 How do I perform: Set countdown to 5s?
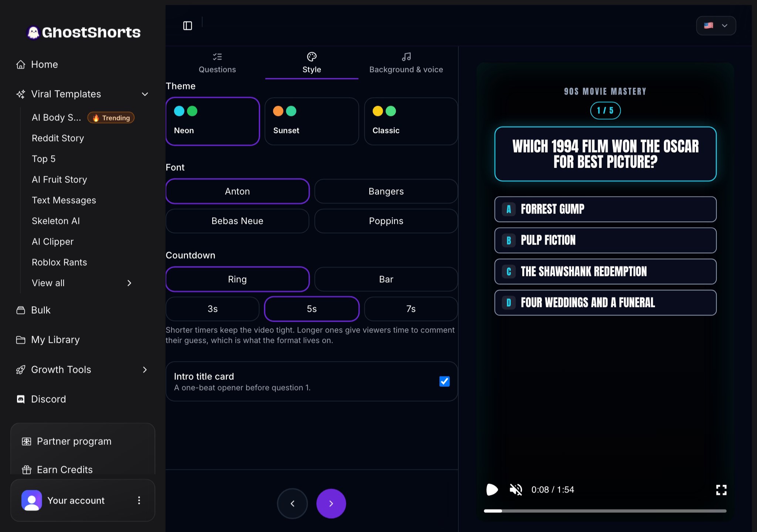312,309
